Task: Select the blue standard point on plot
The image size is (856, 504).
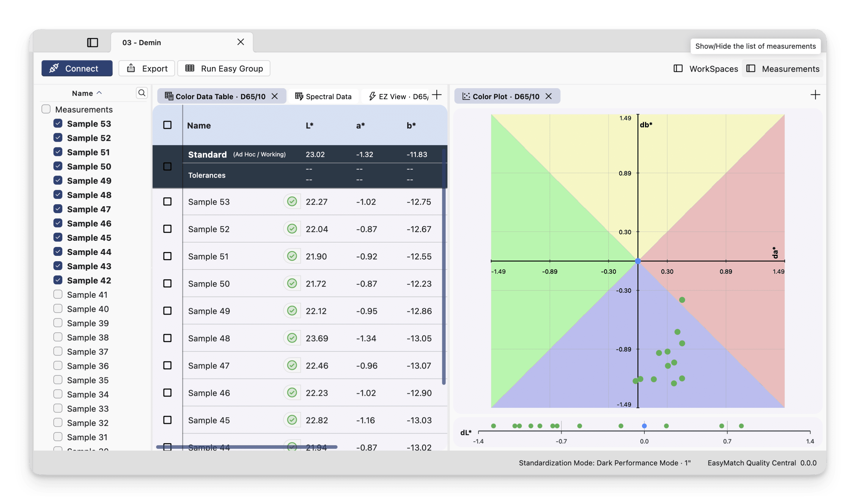Action: (638, 261)
